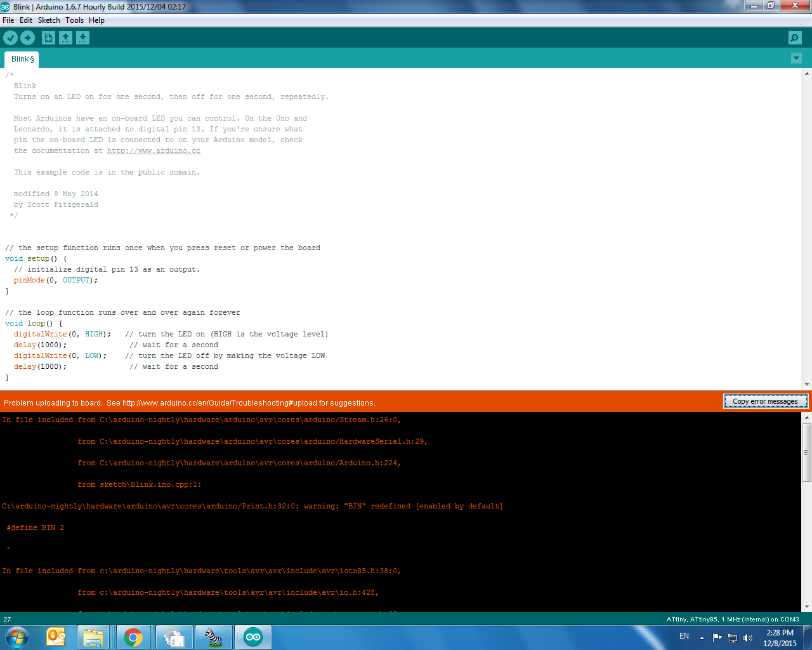
Task: Click the console line mentioning io.h:428
Action: pos(228,593)
